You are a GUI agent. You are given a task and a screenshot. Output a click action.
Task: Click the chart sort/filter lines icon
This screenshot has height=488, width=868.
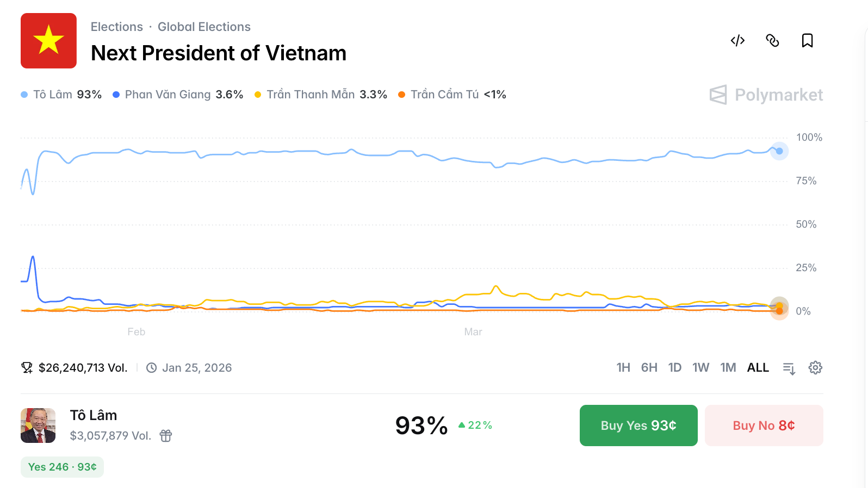pyautogui.click(x=789, y=368)
